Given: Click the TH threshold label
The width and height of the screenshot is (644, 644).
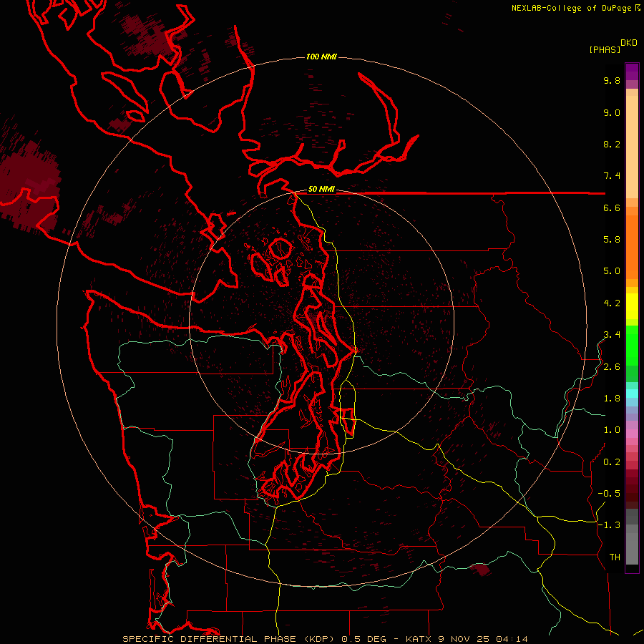Looking at the screenshot, I should [615, 557].
